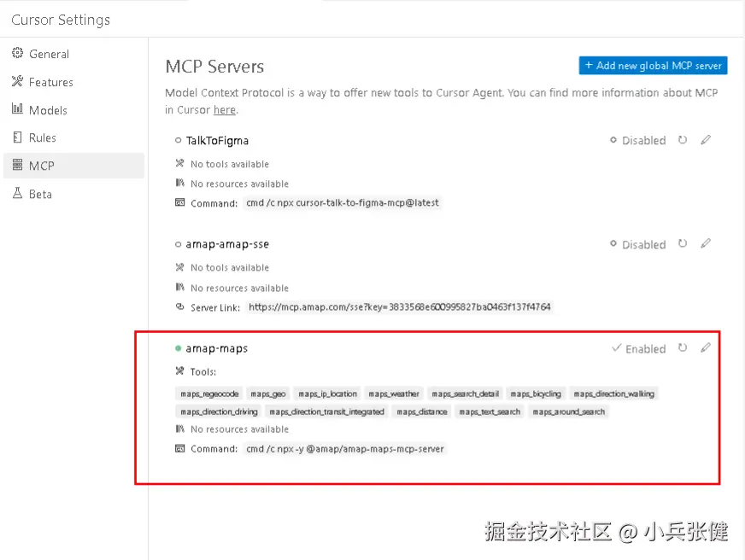Click amap-maps command '@amap/amap-maps-mcp-server'
Image resolution: width=745 pixels, height=560 pixels.
[x=375, y=448]
